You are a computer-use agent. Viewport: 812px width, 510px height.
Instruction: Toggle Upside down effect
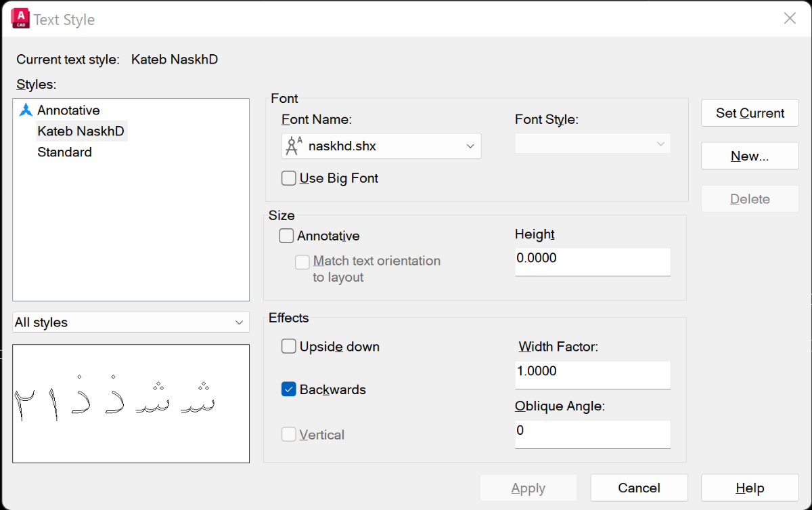tap(289, 346)
